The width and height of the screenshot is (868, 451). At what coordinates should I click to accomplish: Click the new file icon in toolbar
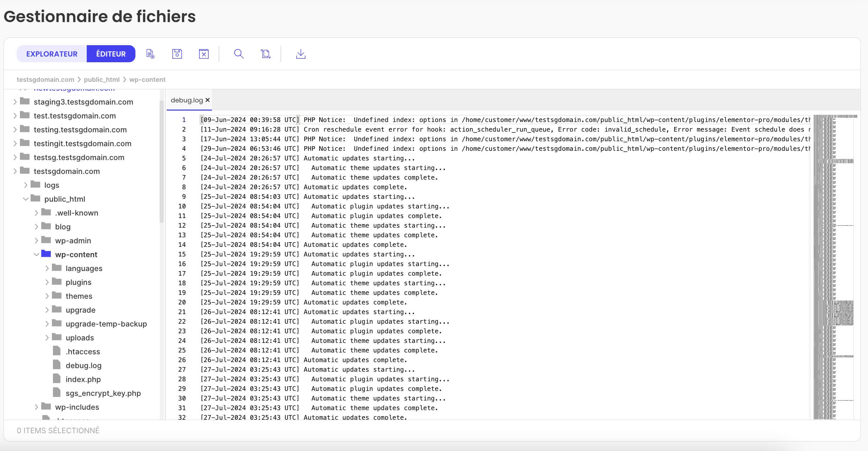(150, 54)
